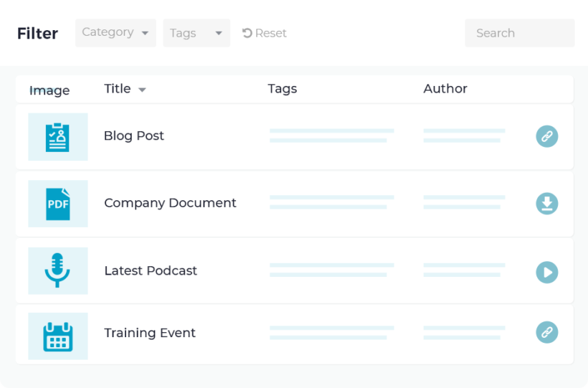Click the Image column header
588x388 pixels.
[x=49, y=90]
